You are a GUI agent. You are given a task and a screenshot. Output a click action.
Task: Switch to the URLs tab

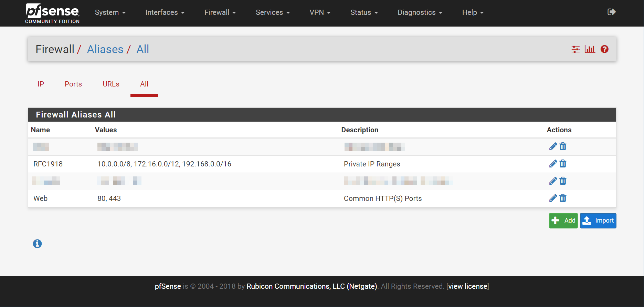click(x=111, y=84)
